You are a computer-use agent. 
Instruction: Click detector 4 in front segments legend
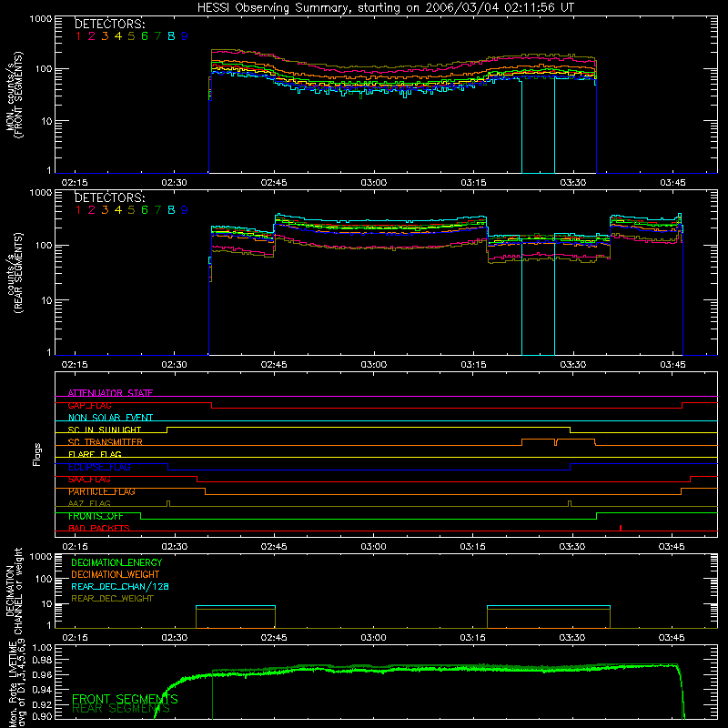coord(118,36)
